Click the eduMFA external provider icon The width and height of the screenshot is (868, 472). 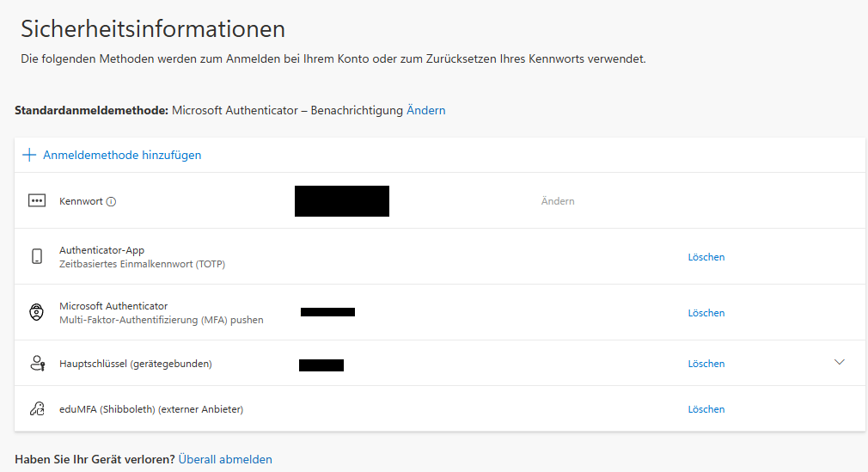(37, 409)
